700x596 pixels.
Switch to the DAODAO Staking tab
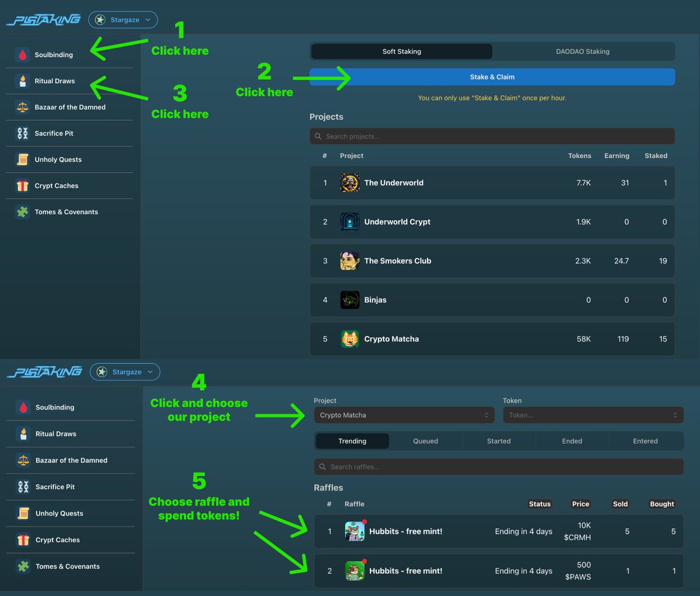[x=583, y=51]
